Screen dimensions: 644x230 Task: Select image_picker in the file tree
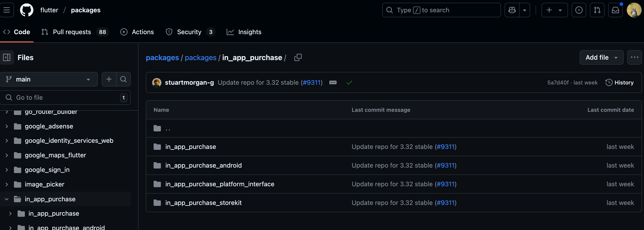pyautogui.click(x=45, y=184)
